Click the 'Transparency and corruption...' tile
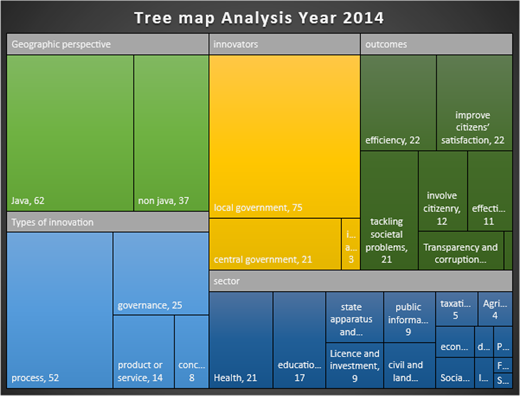520x396 pixels. pyautogui.click(x=461, y=251)
